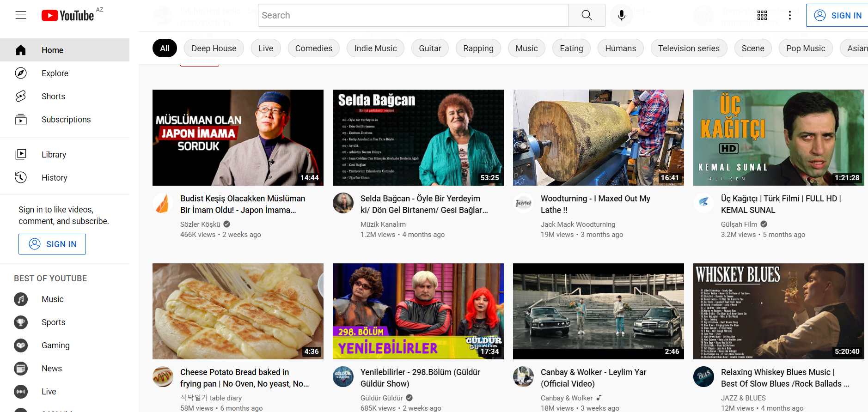Open the three-dot settings menu
868x412 pixels.
[x=790, y=15]
